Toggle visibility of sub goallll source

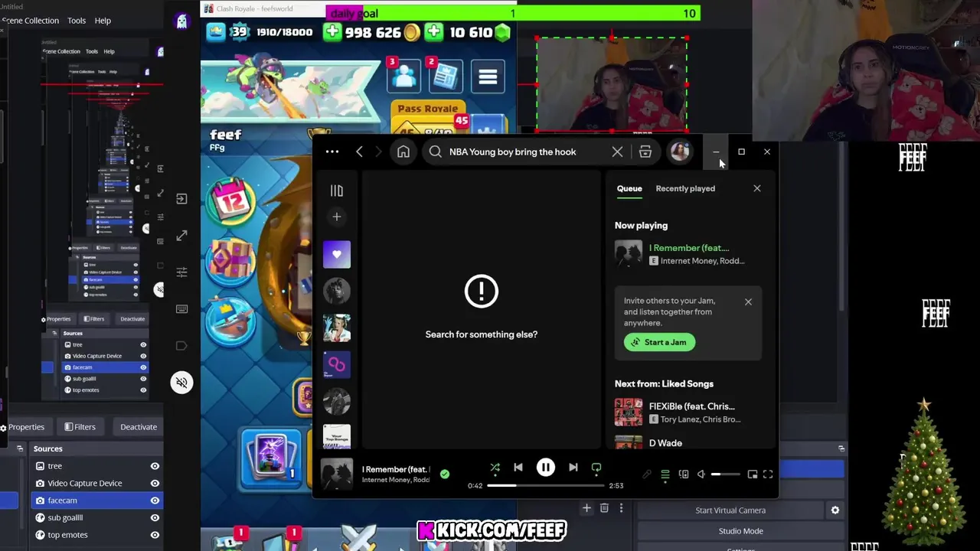[x=155, y=517]
